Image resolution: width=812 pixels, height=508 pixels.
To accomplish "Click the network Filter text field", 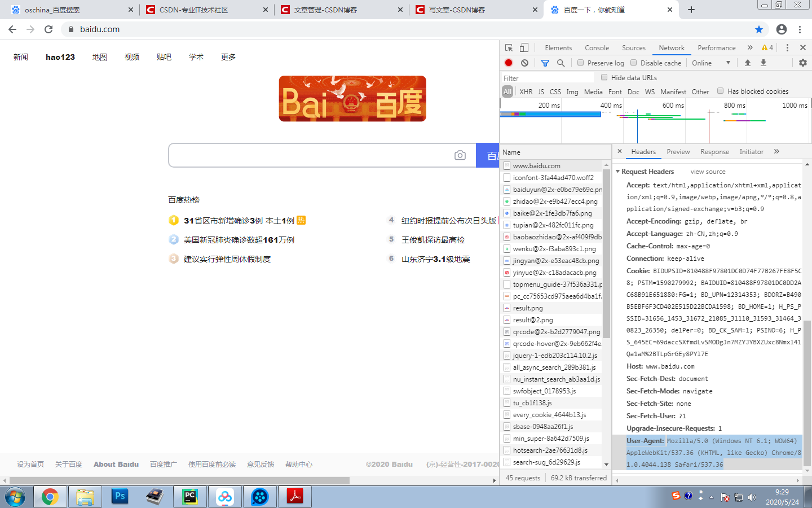I will (548, 78).
